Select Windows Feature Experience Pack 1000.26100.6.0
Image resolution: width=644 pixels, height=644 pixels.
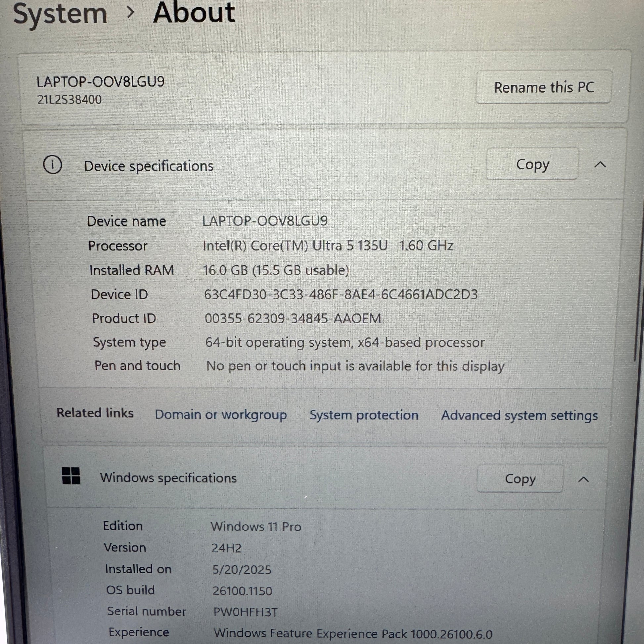point(353,633)
